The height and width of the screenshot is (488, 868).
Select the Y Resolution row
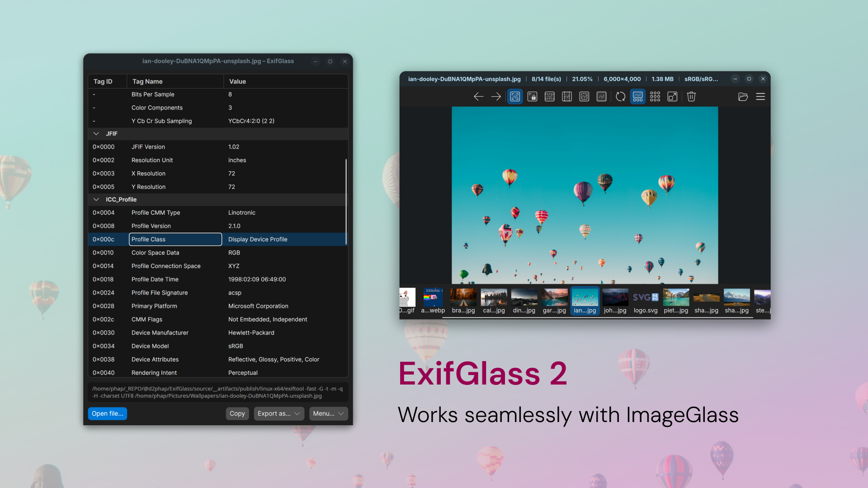click(x=218, y=187)
